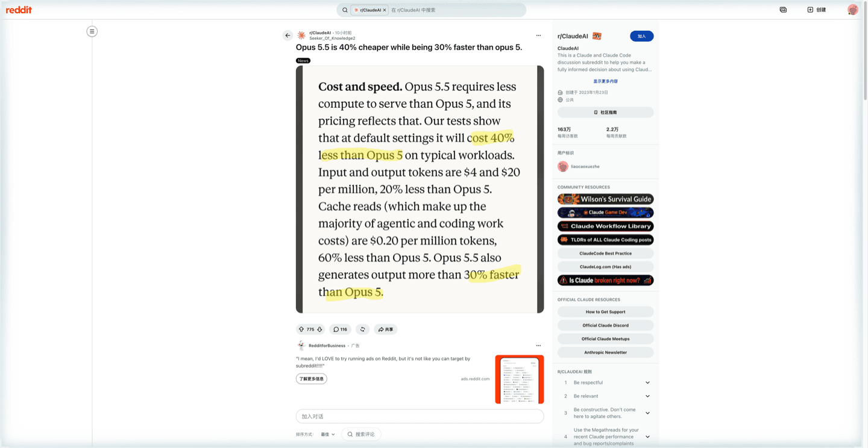Open the RedditforBusiness advertiser name
This screenshot has height=448, width=868.
(327, 346)
